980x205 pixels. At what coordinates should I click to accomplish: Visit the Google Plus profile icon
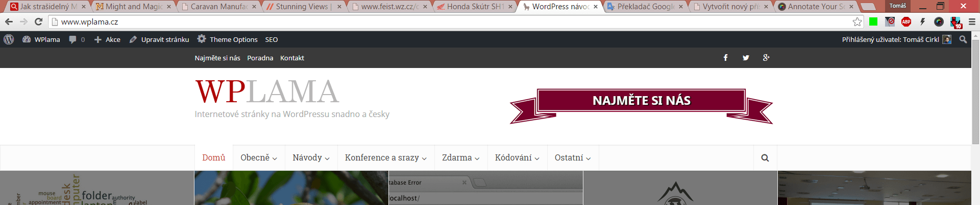(766, 58)
